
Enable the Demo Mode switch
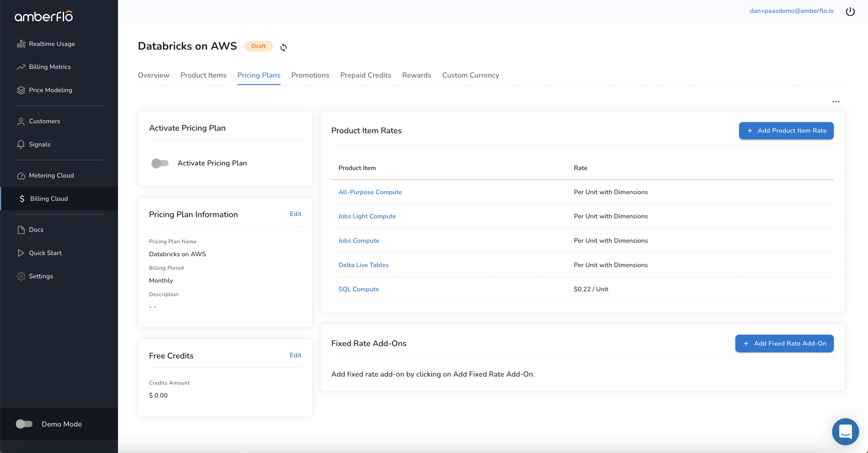(x=24, y=424)
